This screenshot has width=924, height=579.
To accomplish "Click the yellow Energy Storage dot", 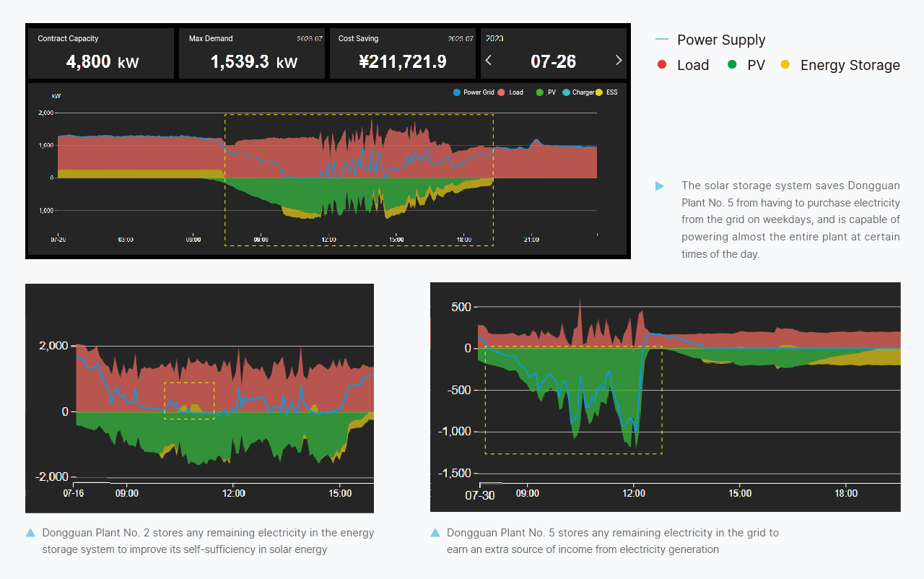I will click(785, 65).
